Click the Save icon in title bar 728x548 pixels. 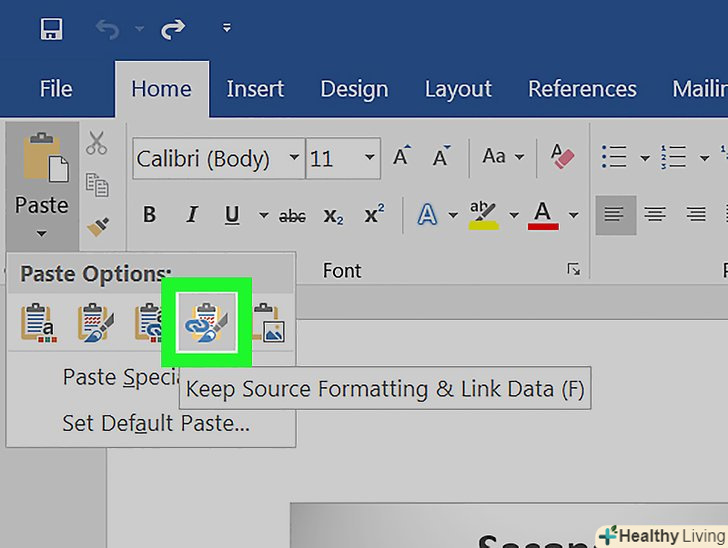click(x=52, y=30)
